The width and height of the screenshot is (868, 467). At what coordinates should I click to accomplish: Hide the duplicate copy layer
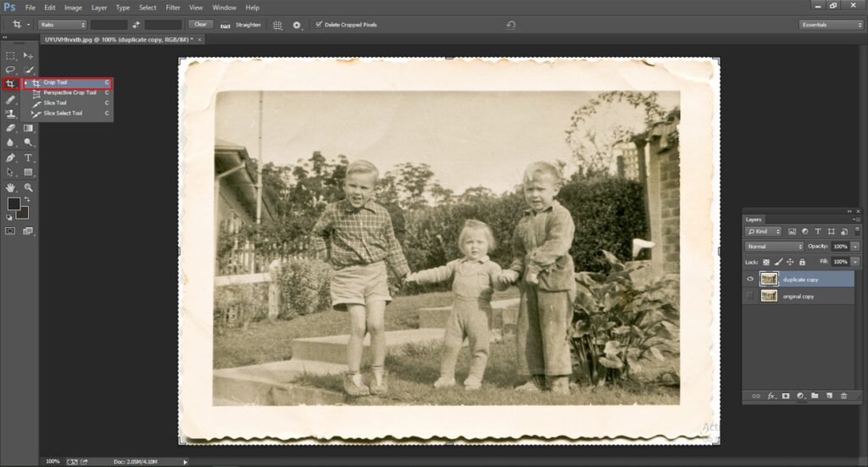750,280
